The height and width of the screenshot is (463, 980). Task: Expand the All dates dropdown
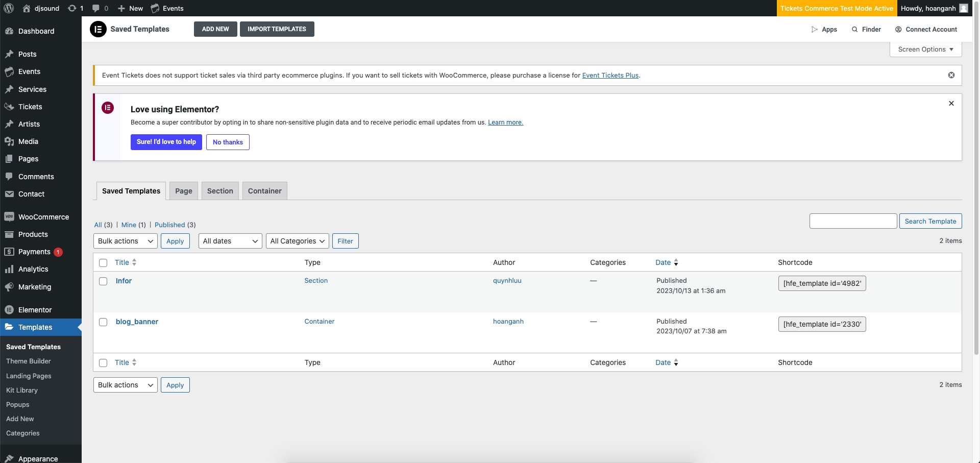[230, 241]
